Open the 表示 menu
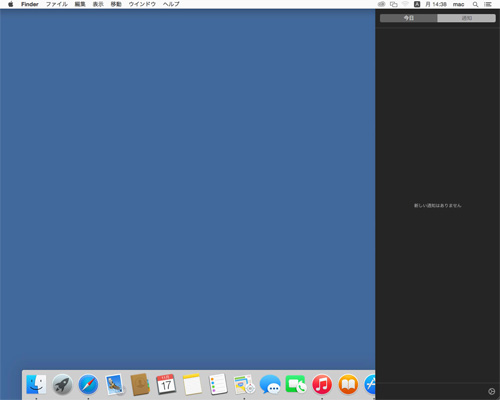Viewport: 500px width, 400px height. point(98,4)
